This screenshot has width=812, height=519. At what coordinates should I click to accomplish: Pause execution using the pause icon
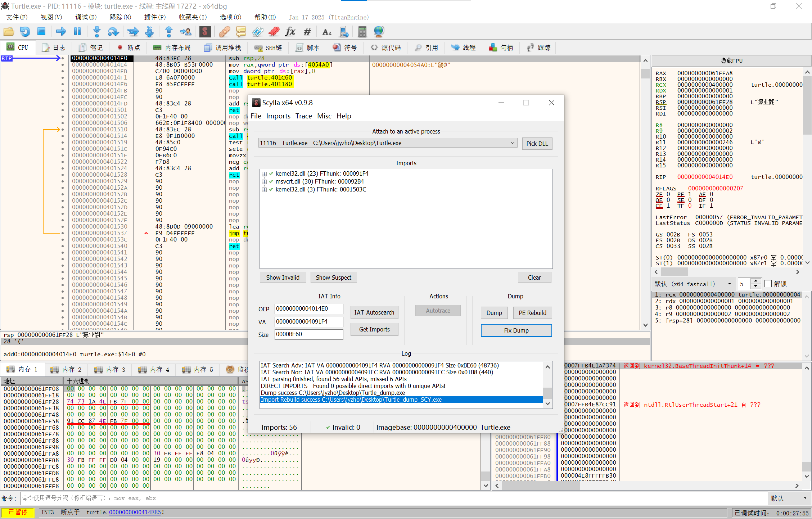click(77, 32)
